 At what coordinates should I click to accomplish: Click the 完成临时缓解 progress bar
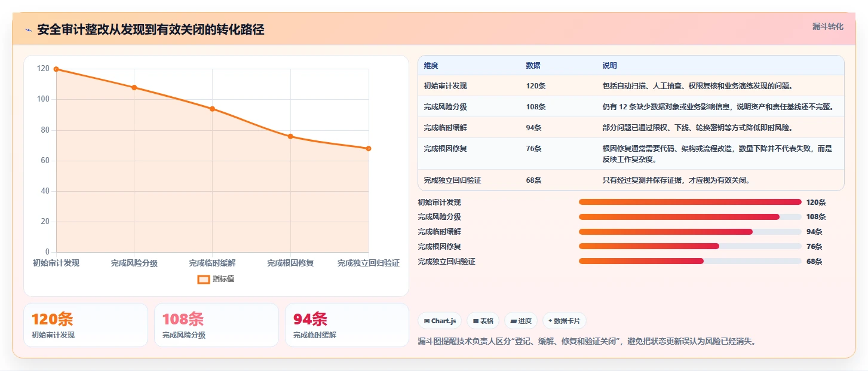(690, 232)
